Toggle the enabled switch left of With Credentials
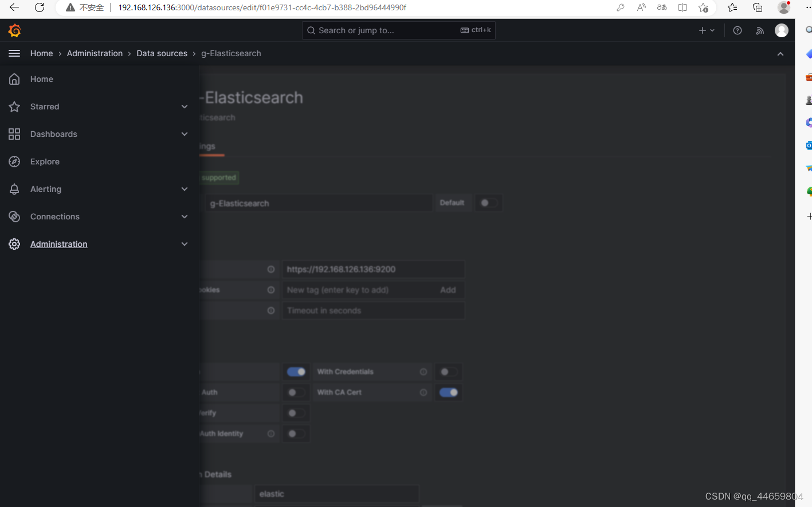Viewport: 812px width, 507px height. [x=296, y=372]
